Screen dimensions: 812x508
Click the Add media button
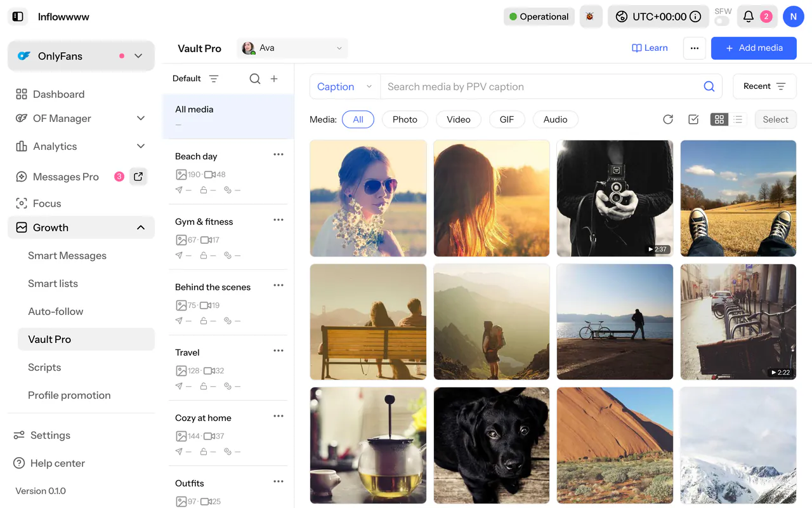click(x=754, y=48)
